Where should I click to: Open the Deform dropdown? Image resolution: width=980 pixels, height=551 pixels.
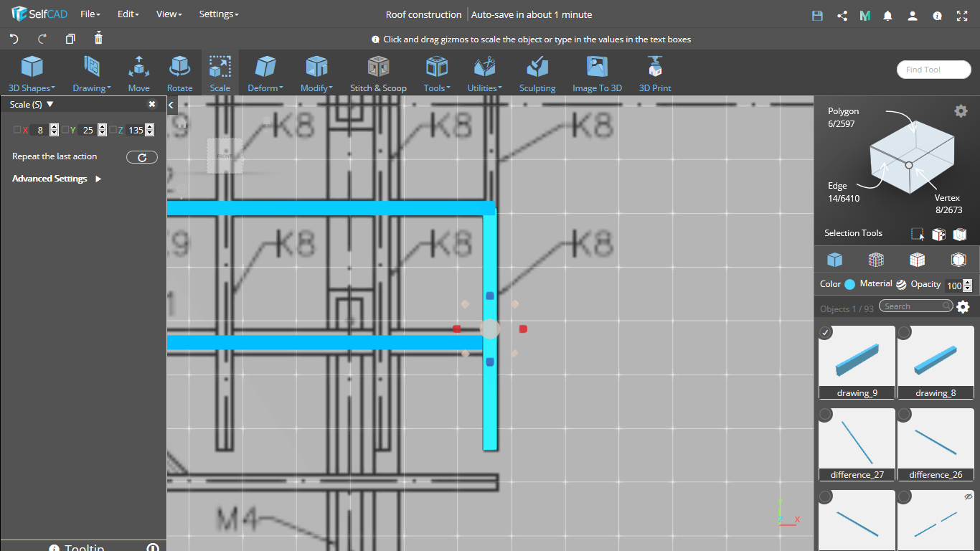(265, 73)
